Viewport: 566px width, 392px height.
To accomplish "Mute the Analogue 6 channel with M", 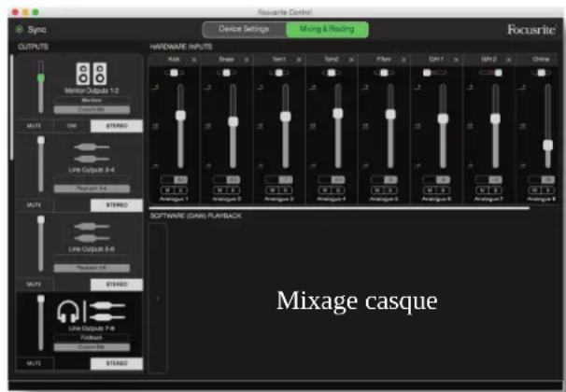I will (430, 190).
